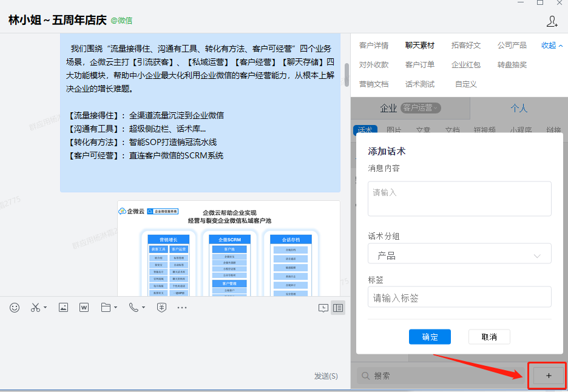The height and width of the screenshot is (392, 568).
Task: Click the chat history message icon
Action: [323, 308]
